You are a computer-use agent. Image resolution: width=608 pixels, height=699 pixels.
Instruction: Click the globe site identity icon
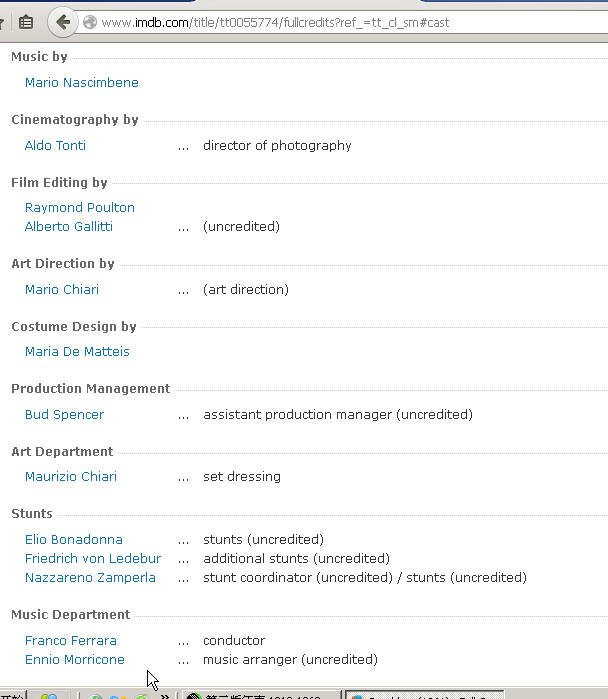(x=90, y=22)
